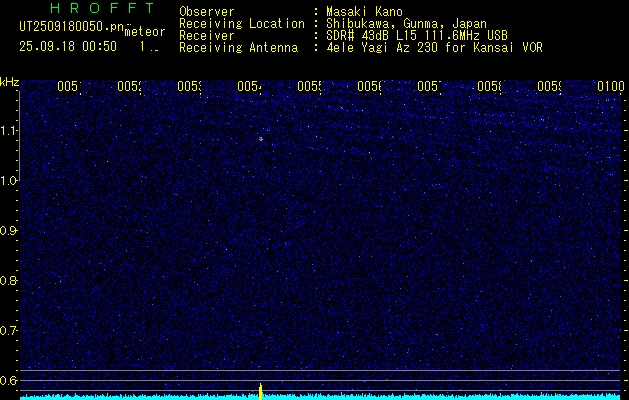Click the 'Receiving Location' label
The width and height of the screenshot is (629, 400).
[242, 24]
